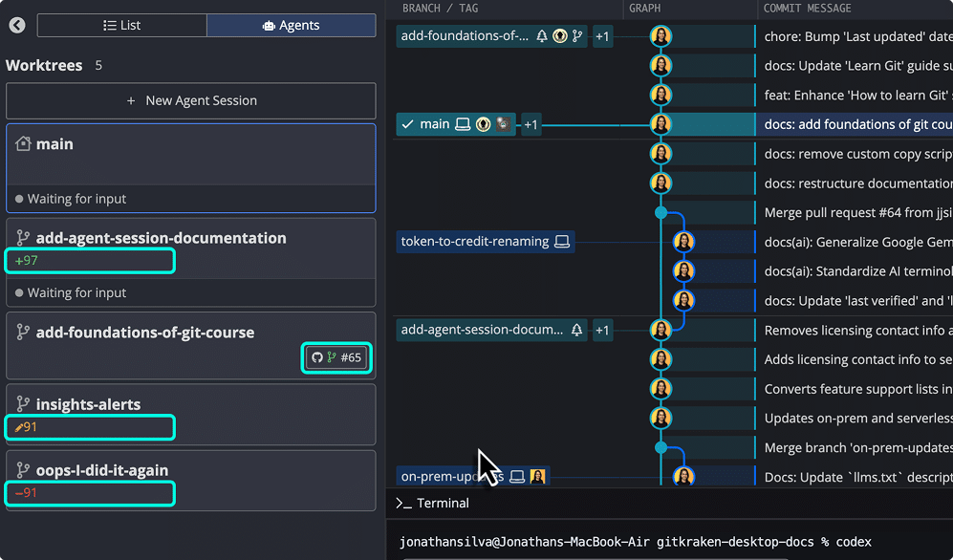Open pull request #65 for add-foundations-of-git-course
Viewport: 953px width, 560px height.
point(336,357)
